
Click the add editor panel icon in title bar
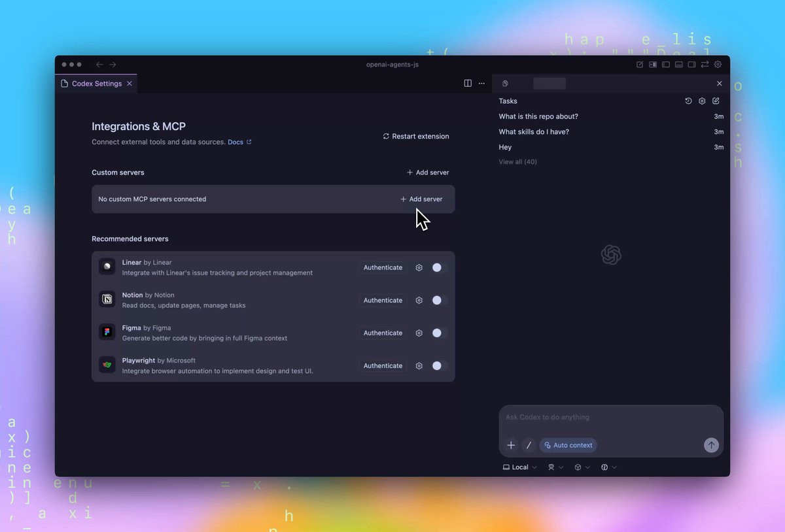coord(653,65)
